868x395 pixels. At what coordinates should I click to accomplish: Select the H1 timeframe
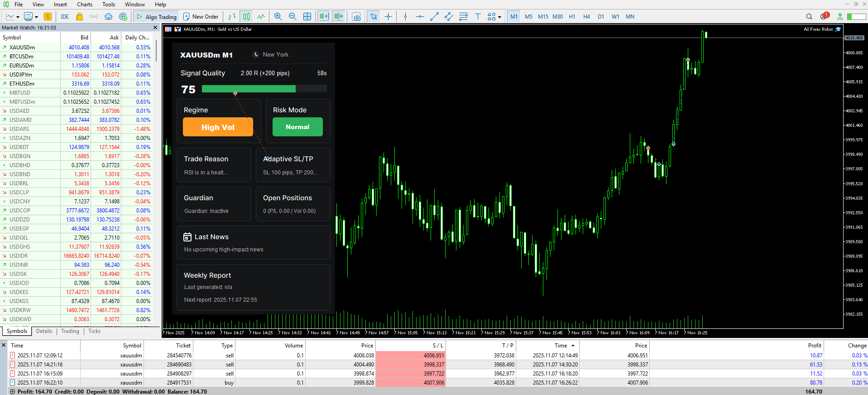click(572, 17)
